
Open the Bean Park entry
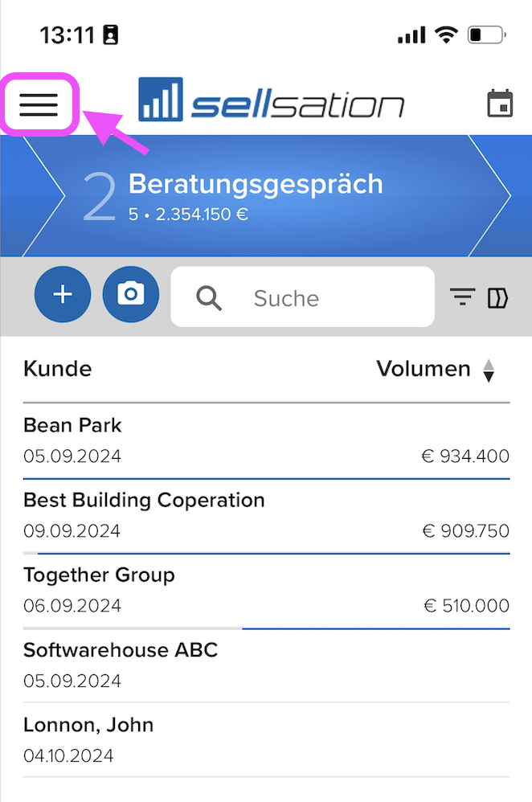[266, 441]
